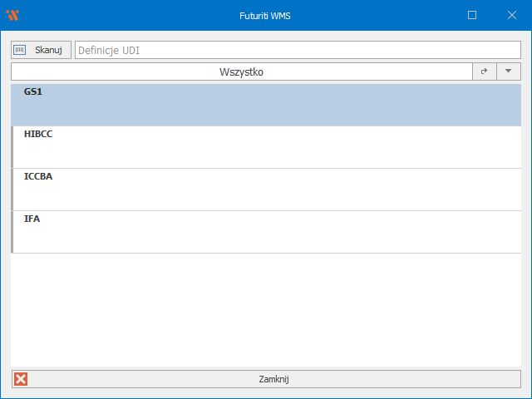Select the HIBCC definition row
This screenshot has height=399, width=532.
266,147
